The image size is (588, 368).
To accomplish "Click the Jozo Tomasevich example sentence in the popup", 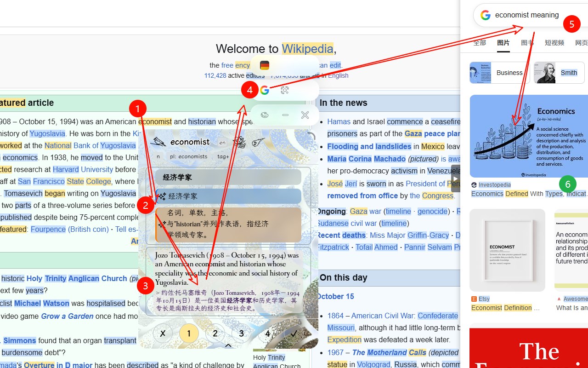I will click(x=227, y=269).
